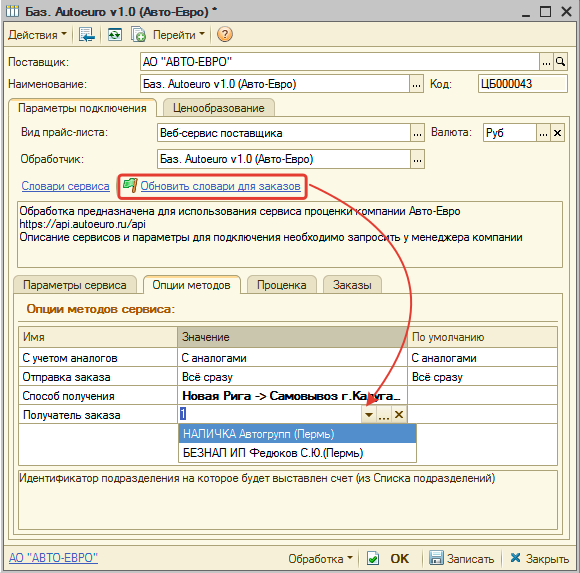
Task: Open the Получатель заказа dropdown arrow
Action: pyautogui.click(x=369, y=414)
